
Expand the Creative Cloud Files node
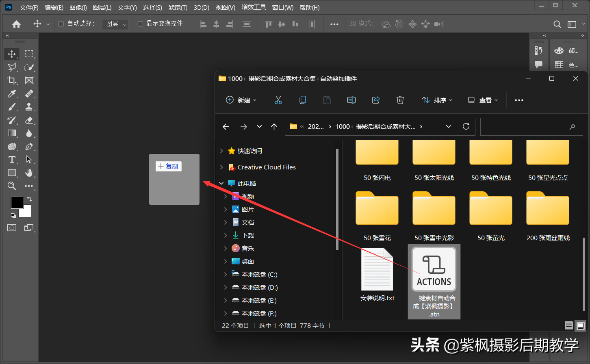click(221, 167)
